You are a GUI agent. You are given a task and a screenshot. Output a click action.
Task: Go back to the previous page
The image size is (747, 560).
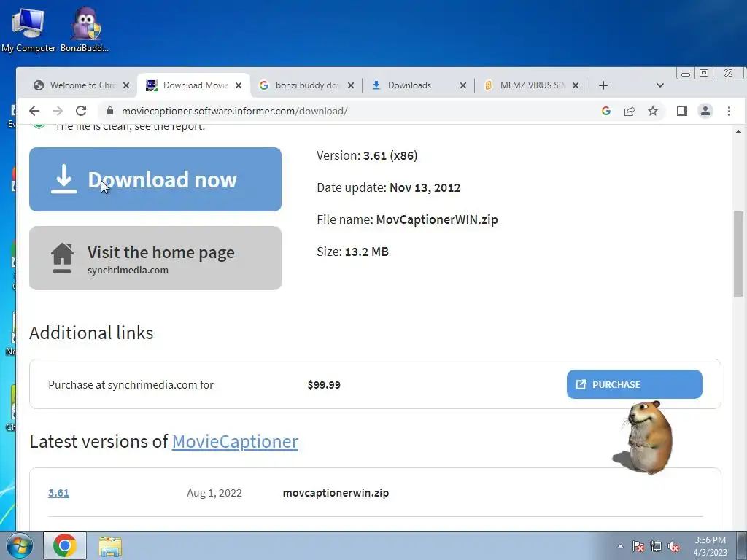(34, 111)
